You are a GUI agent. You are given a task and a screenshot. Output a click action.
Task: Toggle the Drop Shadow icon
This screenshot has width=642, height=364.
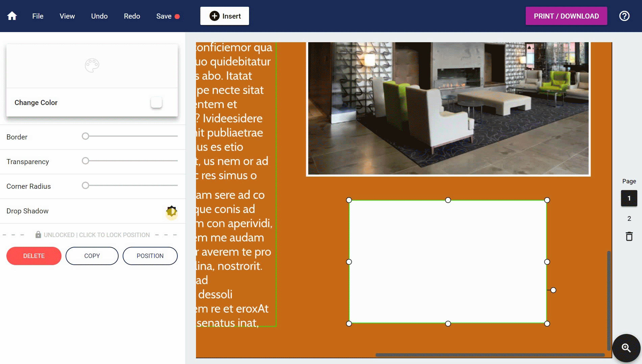point(172,211)
